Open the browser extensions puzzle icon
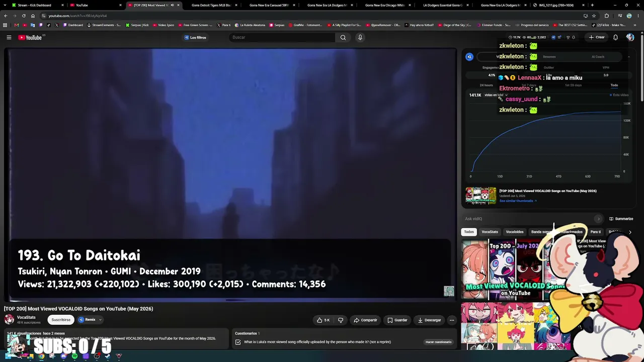 (x=606, y=16)
